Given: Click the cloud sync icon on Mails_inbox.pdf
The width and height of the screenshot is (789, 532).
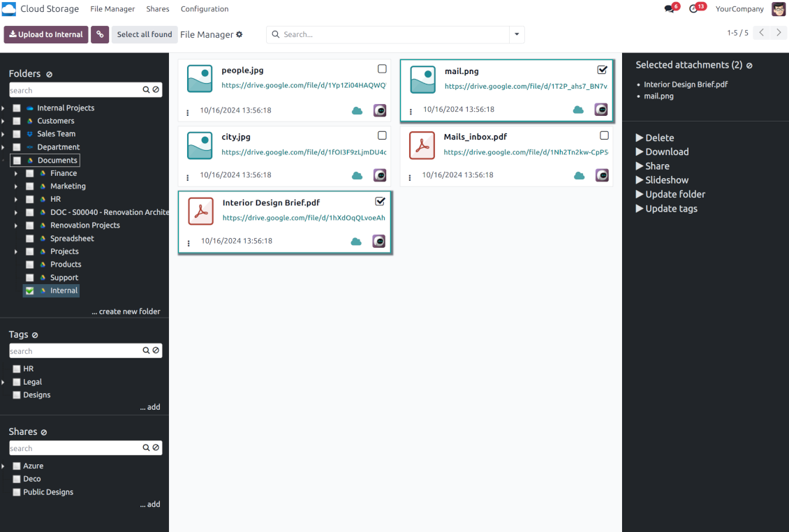Looking at the screenshot, I should pyautogui.click(x=580, y=176).
